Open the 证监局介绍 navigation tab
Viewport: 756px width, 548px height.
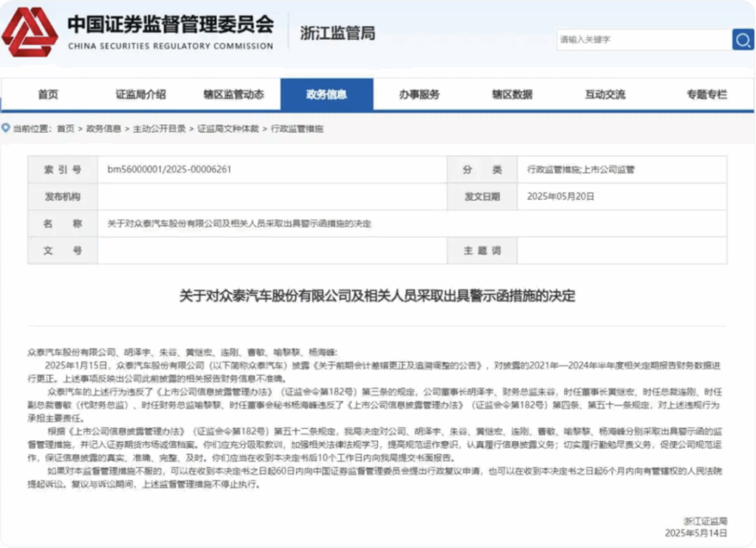(x=140, y=95)
